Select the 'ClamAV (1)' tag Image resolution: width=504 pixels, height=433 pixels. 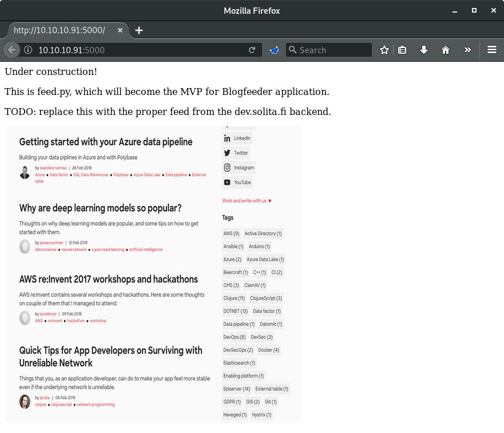pos(255,285)
